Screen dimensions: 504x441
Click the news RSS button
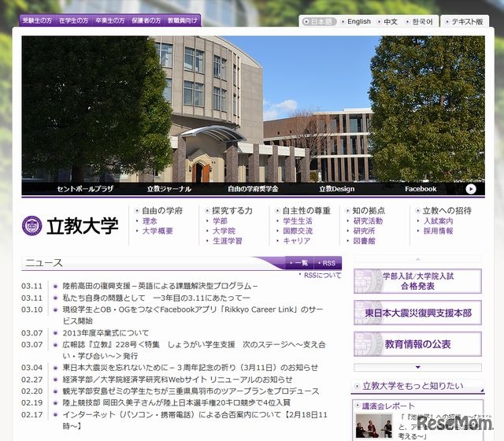tap(328, 263)
